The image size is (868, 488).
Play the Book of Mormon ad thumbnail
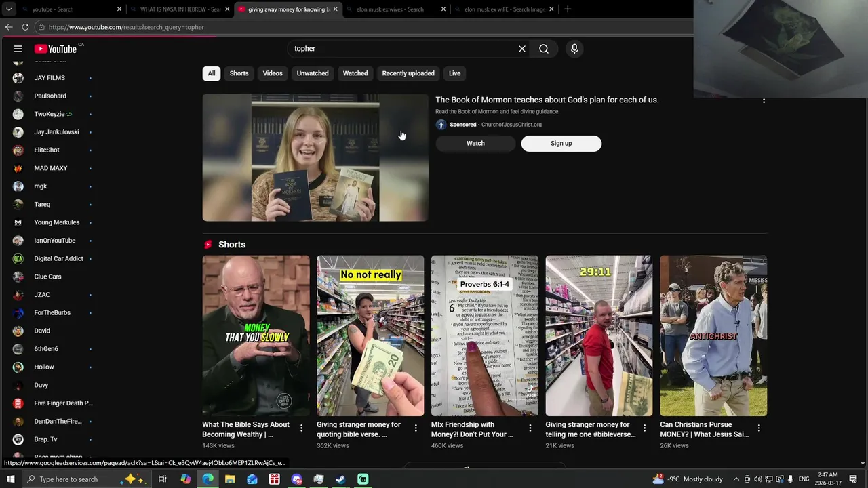(x=315, y=157)
